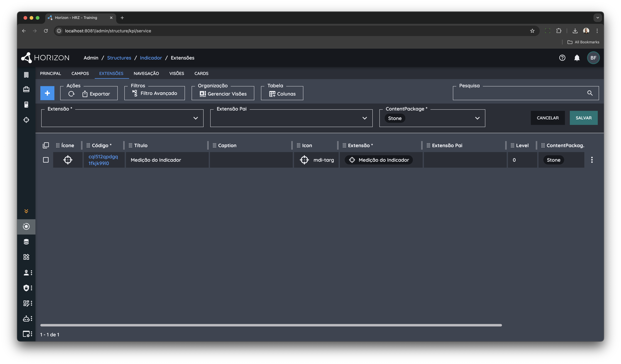Open the Chrome three-dot menu
Screen dimensions: 621x364
[597, 31]
